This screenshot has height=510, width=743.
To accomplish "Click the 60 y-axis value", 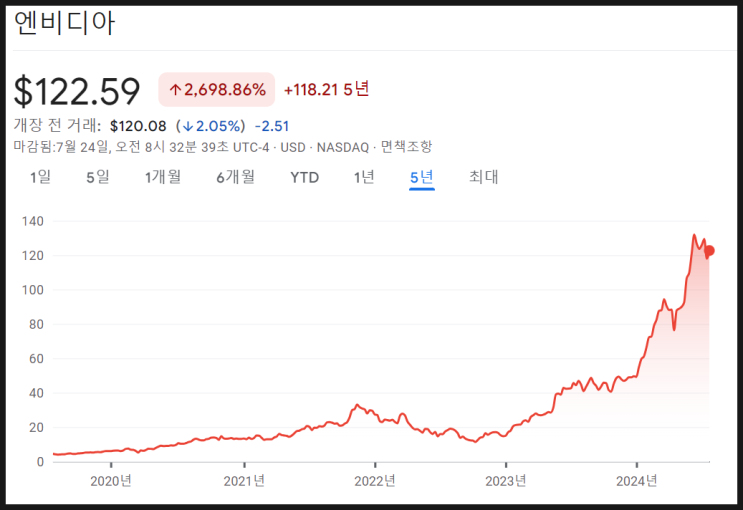I will pos(36,359).
